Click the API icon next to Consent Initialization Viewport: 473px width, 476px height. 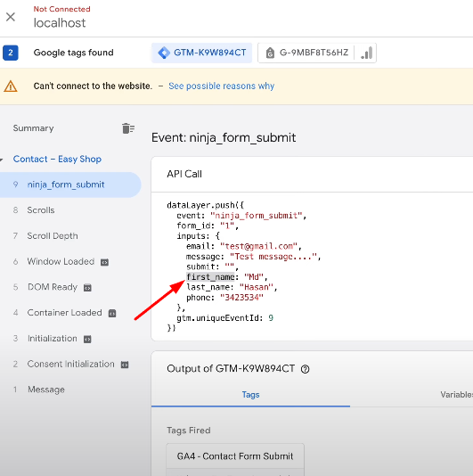pos(125,365)
